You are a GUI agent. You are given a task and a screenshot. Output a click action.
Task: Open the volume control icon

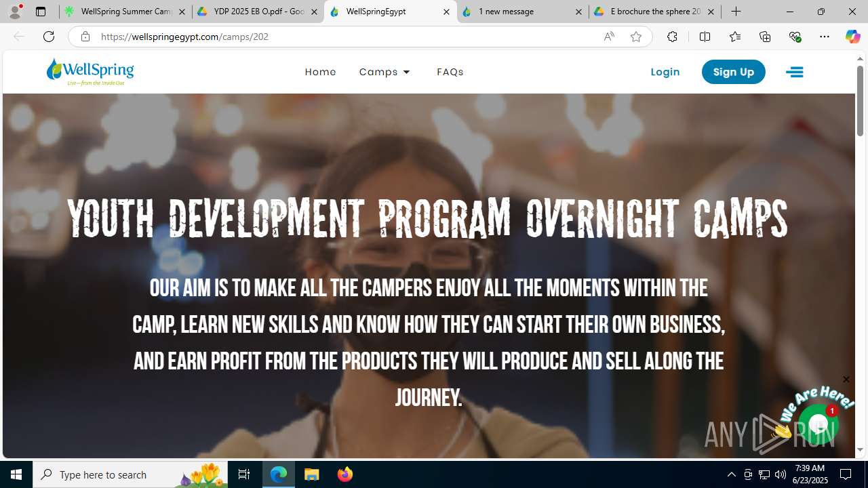click(x=781, y=474)
